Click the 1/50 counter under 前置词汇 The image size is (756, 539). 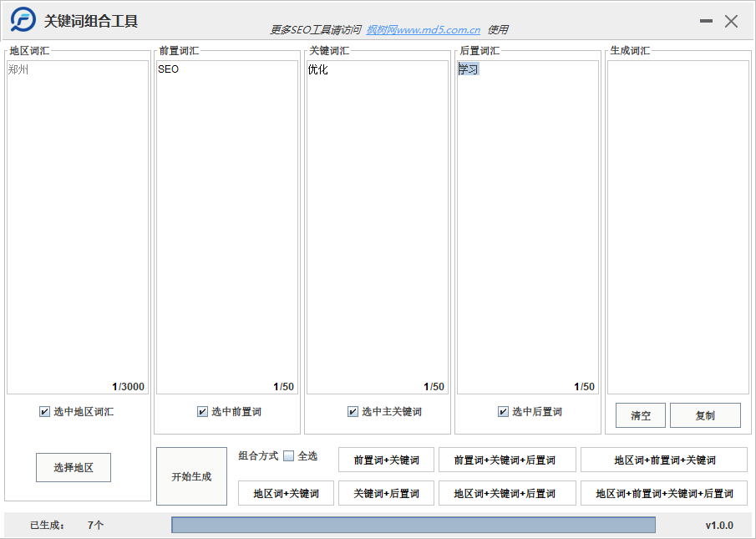click(283, 387)
